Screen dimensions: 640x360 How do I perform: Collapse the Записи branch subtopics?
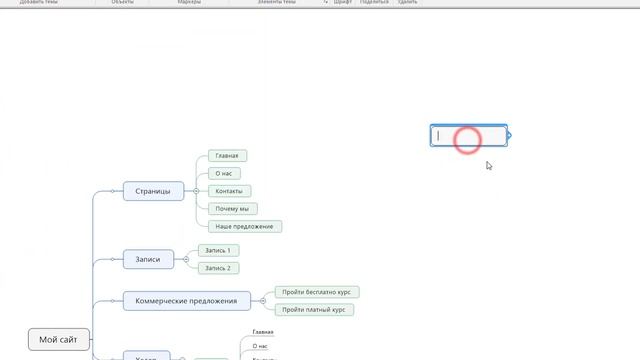(186, 259)
